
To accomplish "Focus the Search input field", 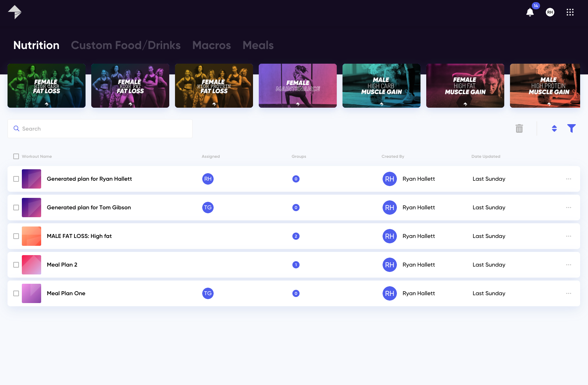I will (100, 128).
